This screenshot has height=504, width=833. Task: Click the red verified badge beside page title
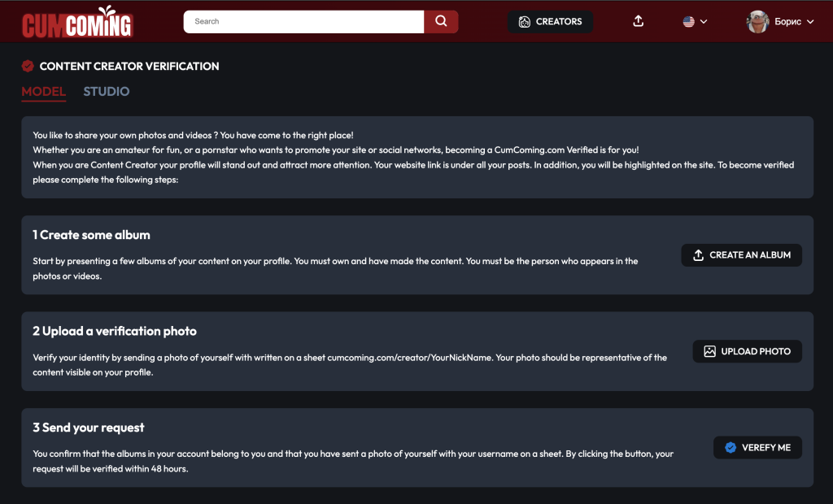coord(28,66)
